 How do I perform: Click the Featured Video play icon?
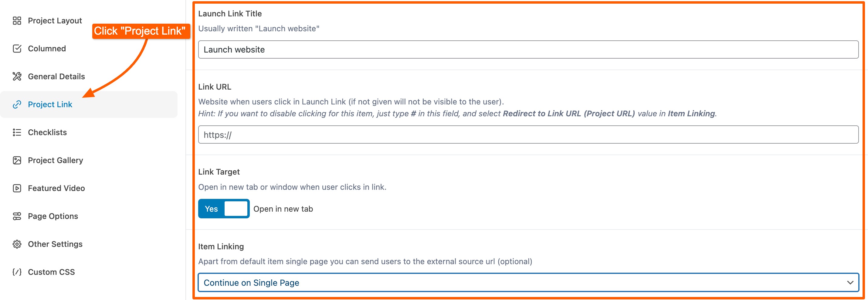coord(17,189)
